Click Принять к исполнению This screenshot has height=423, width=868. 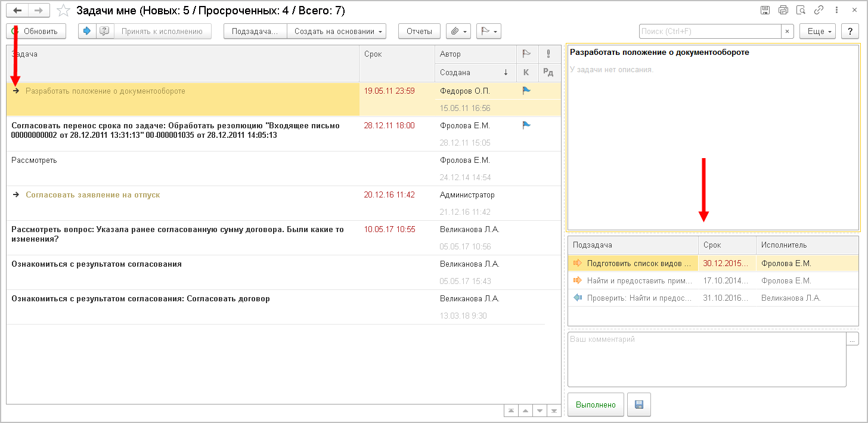pos(162,31)
